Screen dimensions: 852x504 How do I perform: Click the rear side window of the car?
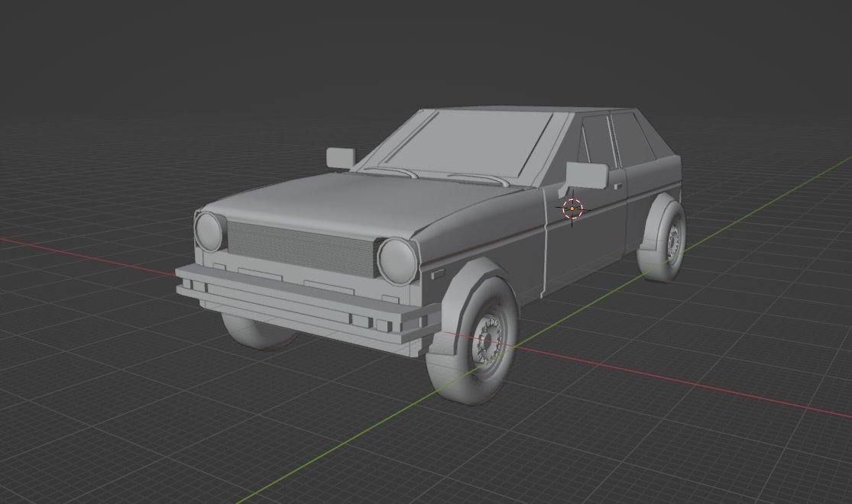coord(635,138)
